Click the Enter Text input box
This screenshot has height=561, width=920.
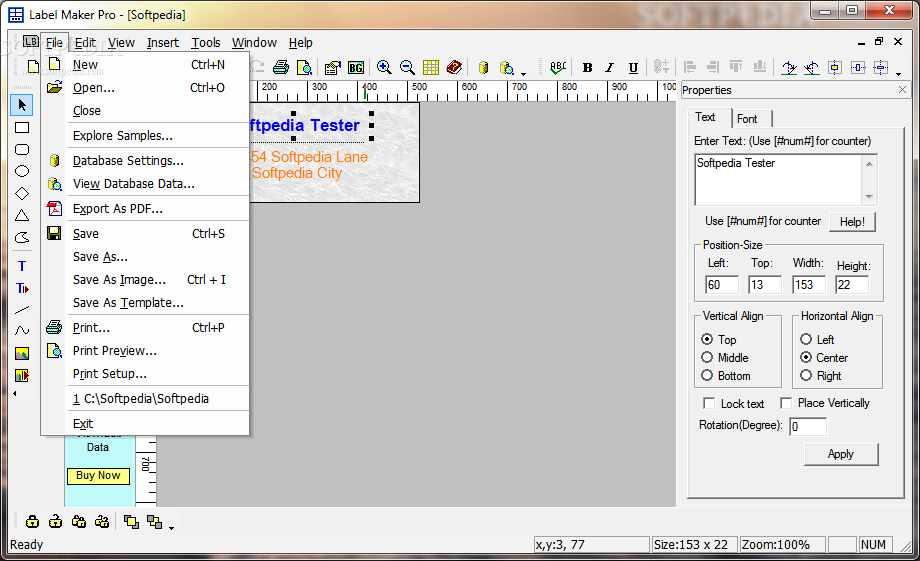(x=779, y=180)
